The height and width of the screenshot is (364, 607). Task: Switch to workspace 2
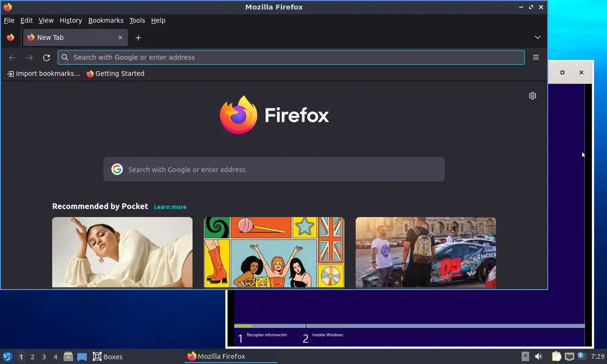pyautogui.click(x=32, y=357)
